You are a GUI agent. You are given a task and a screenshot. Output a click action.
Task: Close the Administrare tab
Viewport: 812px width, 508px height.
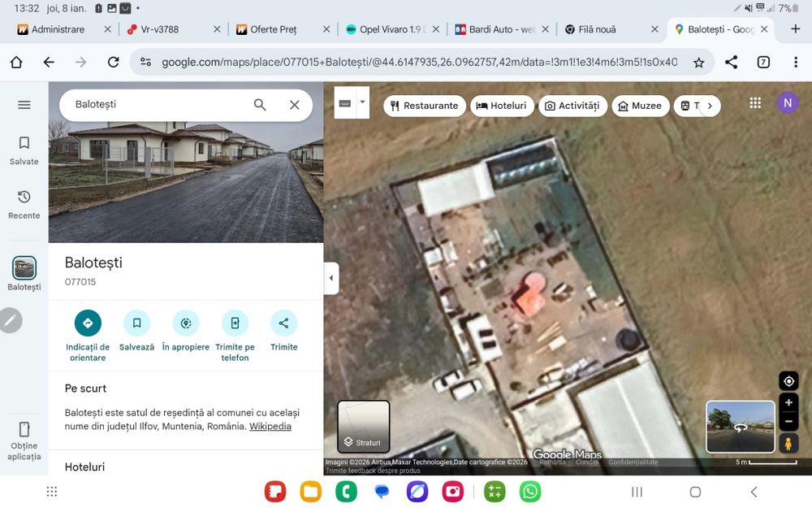click(107, 29)
